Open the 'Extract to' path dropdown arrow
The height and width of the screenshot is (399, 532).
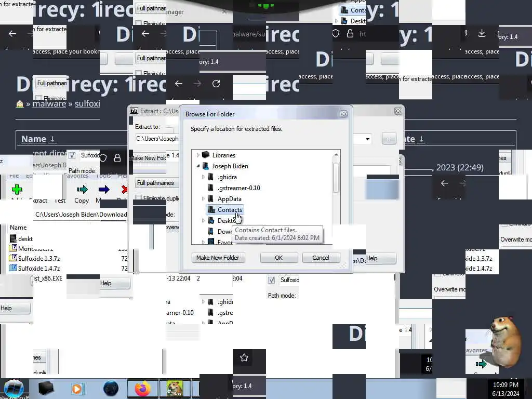point(367,139)
